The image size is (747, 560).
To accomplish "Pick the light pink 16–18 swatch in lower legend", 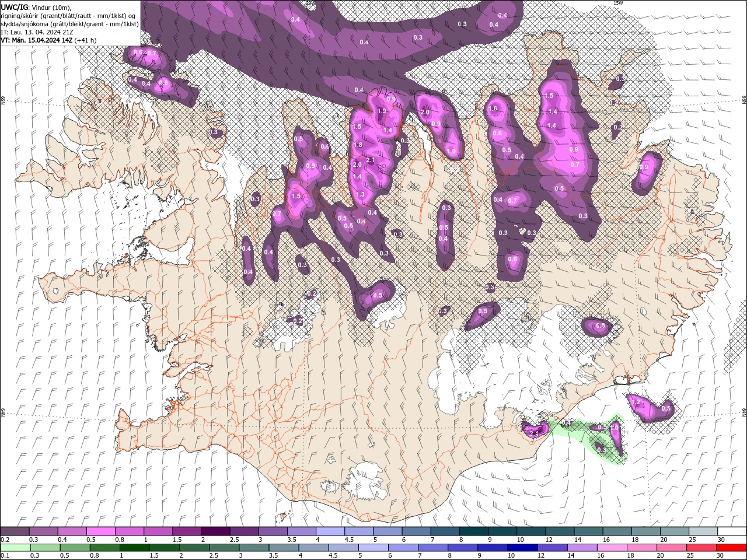I will 612,547.
